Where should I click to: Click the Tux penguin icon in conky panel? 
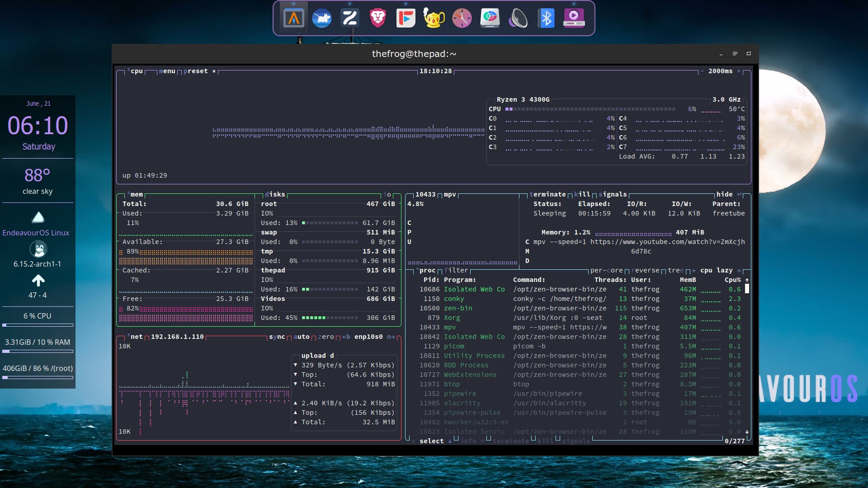(x=39, y=249)
